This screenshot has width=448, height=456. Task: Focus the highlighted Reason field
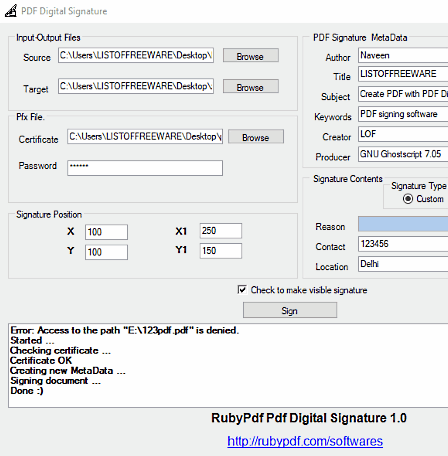pos(403,224)
